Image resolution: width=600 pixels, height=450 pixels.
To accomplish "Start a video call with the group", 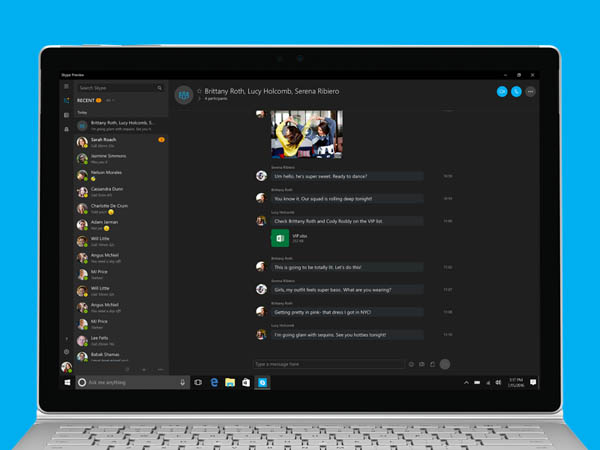I will [x=502, y=91].
